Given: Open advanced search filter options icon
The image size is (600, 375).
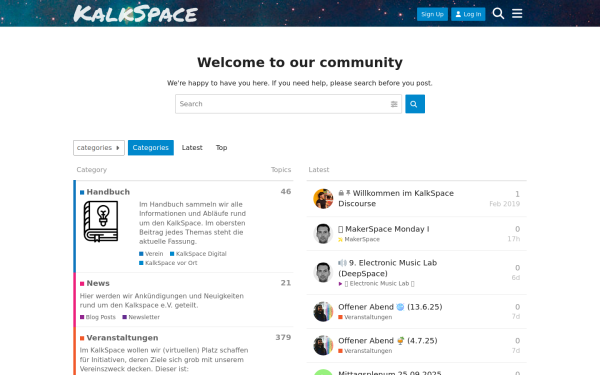Looking at the screenshot, I should tap(394, 104).
